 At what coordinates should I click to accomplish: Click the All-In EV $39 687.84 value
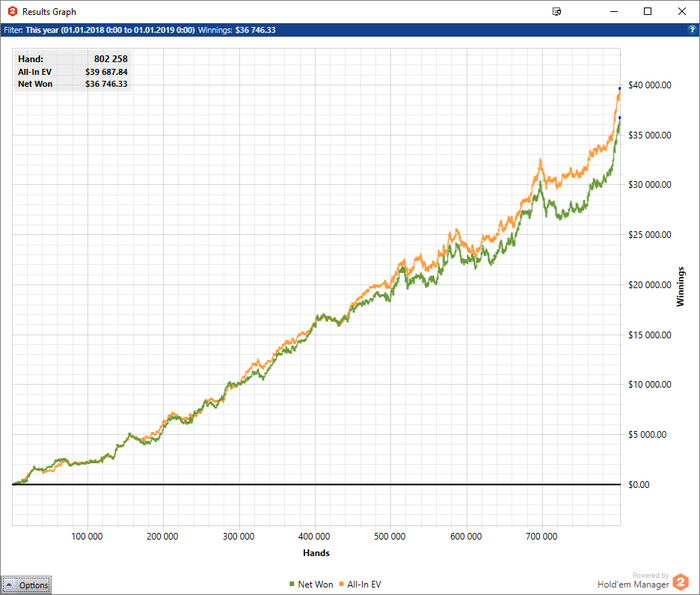106,72
